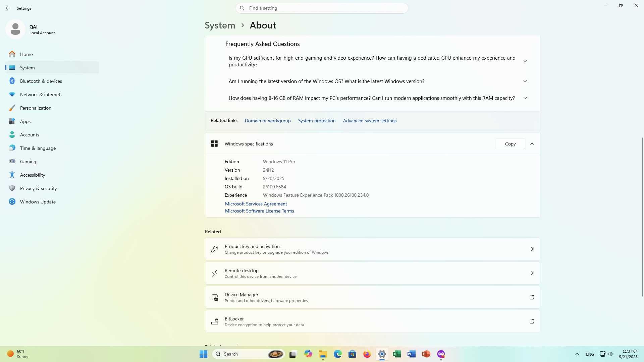The height and width of the screenshot is (362, 644).
Task: Go back using the Settings back arrow
Action: tap(8, 8)
